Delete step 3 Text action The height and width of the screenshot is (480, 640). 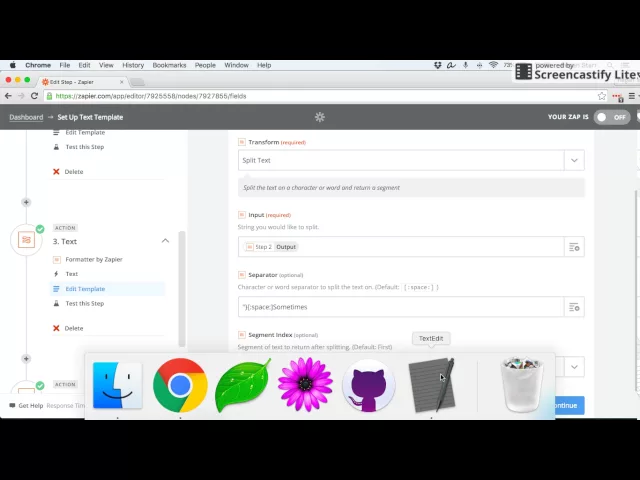(x=68, y=328)
